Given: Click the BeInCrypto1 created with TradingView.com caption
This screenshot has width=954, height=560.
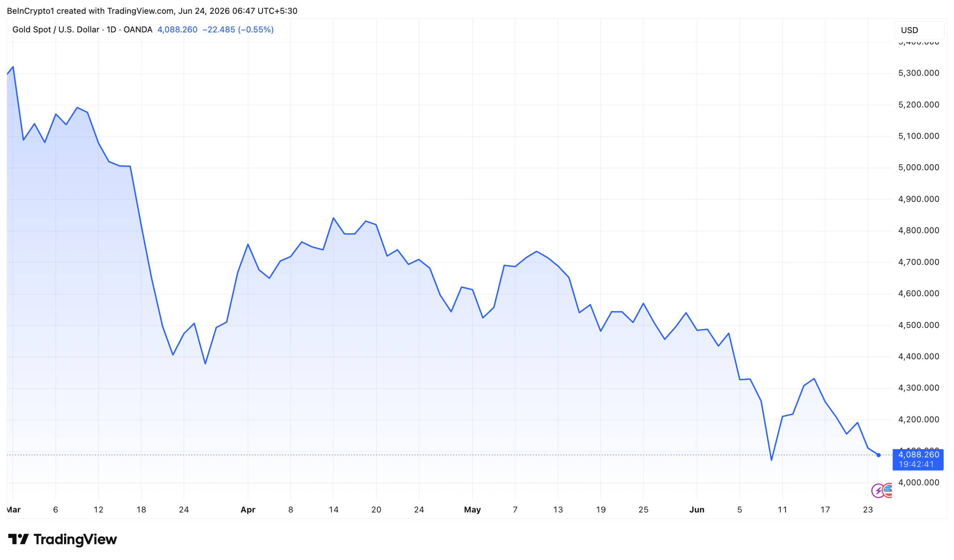Looking at the screenshot, I should pyautogui.click(x=152, y=11).
